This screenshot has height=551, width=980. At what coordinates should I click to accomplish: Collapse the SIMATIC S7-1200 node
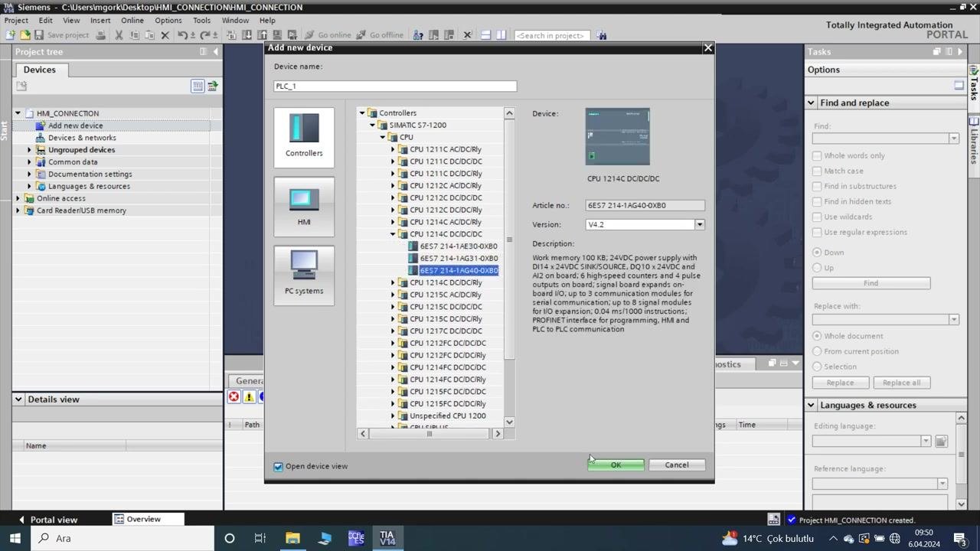[x=373, y=125]
